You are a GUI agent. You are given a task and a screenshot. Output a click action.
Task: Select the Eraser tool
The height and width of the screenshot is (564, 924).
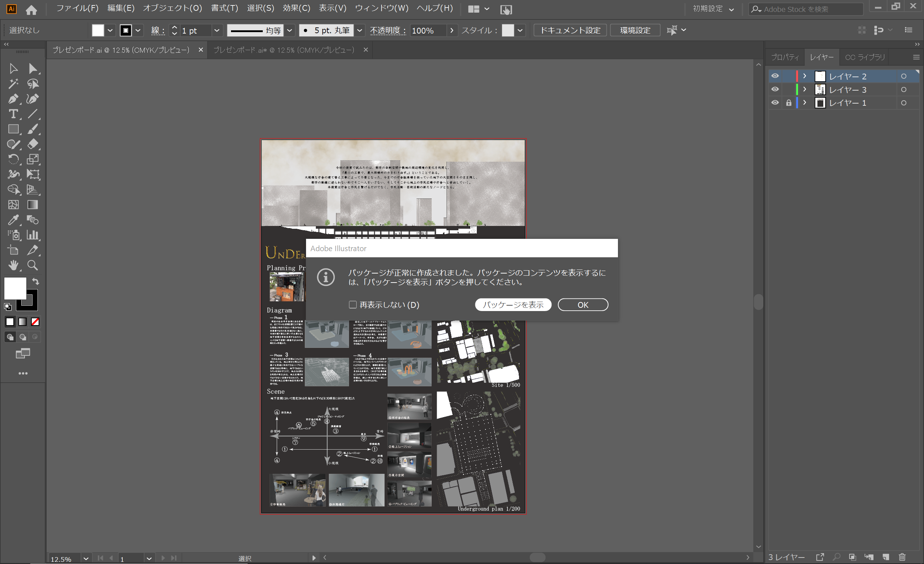click(x=32, y=144)
